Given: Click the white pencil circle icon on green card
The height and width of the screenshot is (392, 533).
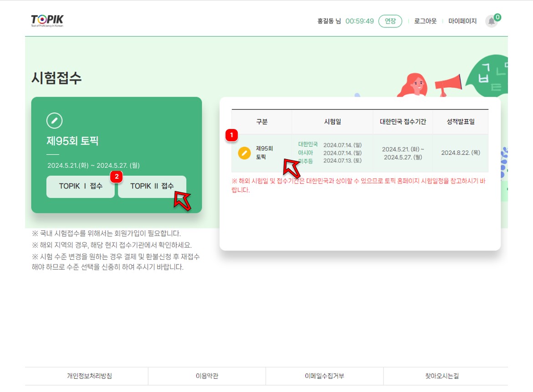Looking at the screenshot, I should coord(54,121).
